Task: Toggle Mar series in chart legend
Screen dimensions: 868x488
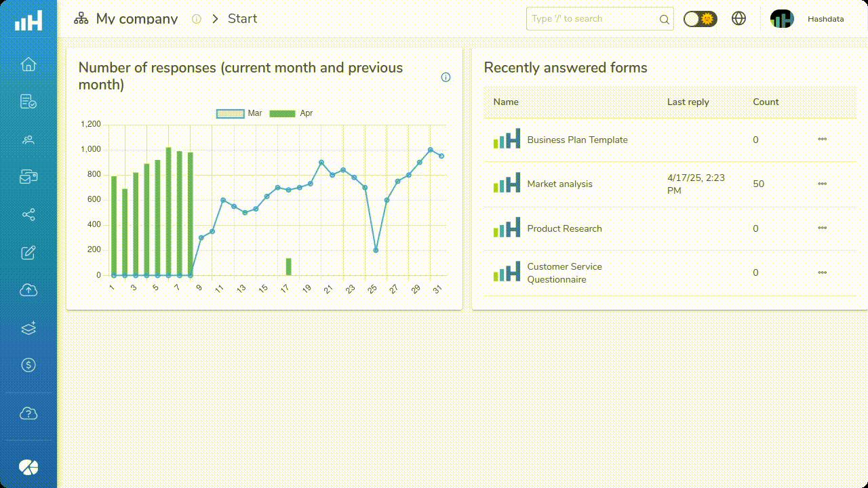Action: [239, 113]
